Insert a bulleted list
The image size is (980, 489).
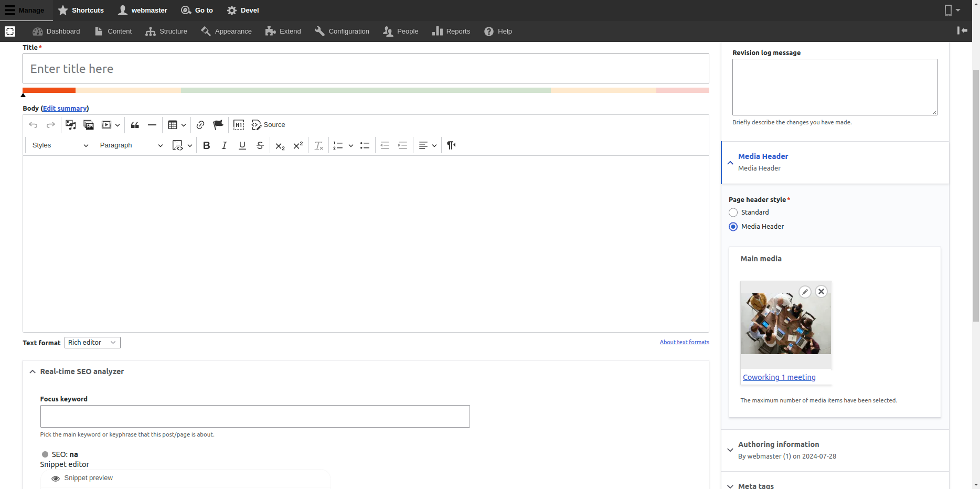click(x=365, y=145)
